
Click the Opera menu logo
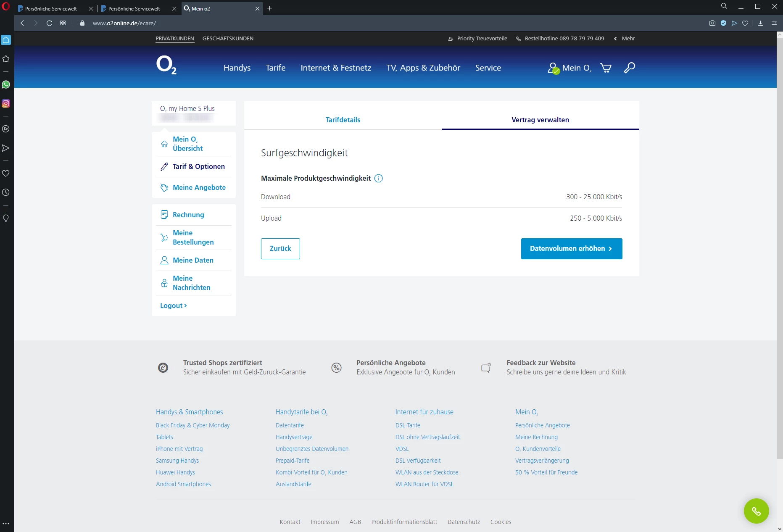click(6, 7)
